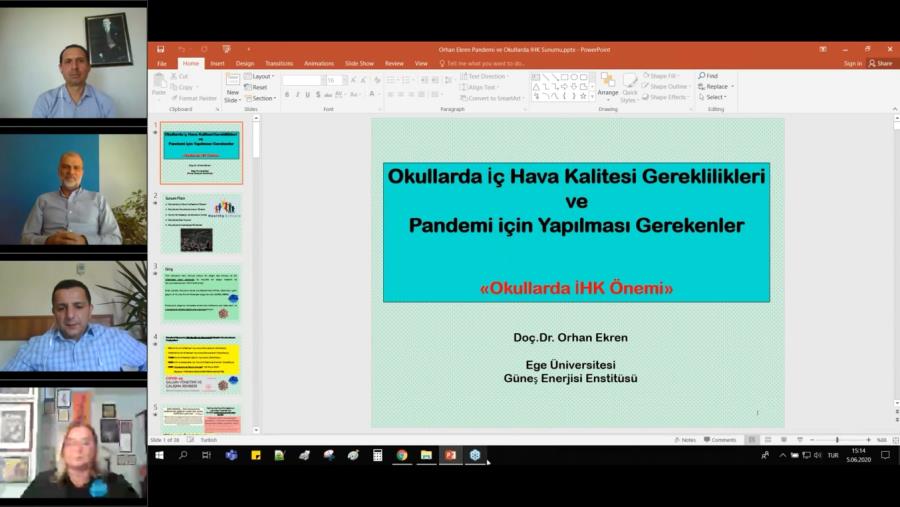This screenshot has width=900, height=507.
Task: Open Quick Styles gallery
Action: [630, 87]
